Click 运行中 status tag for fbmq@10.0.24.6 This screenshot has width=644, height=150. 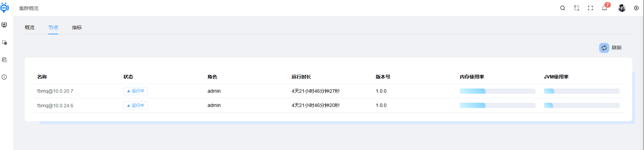coord(136,106)
